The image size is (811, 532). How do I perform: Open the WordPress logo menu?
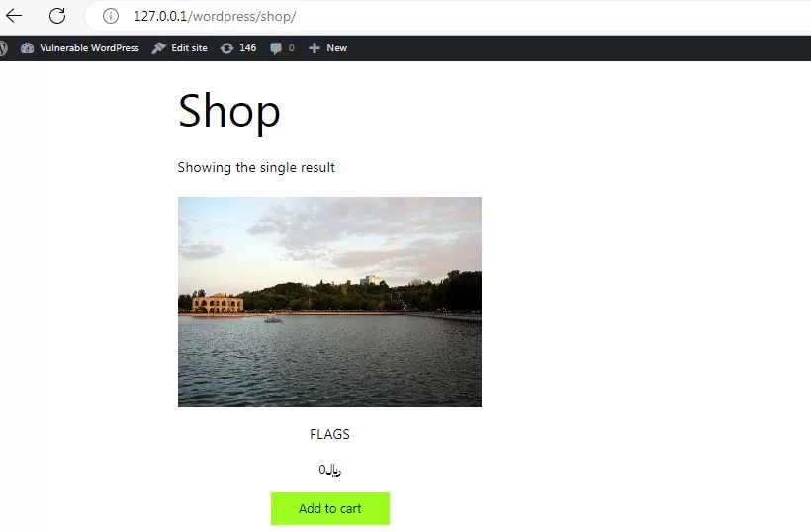coord(3,47)
